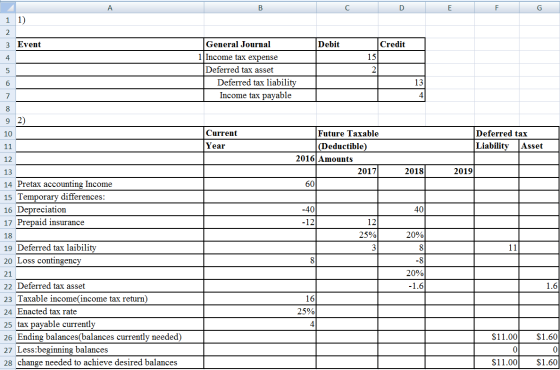Viewport: 560px width, 370px height.
Task: Select column A header
Action: click(110, 8)
